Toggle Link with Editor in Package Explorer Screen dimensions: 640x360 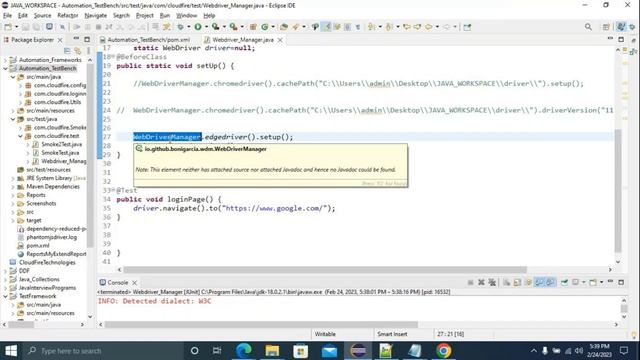pos(77,51)
